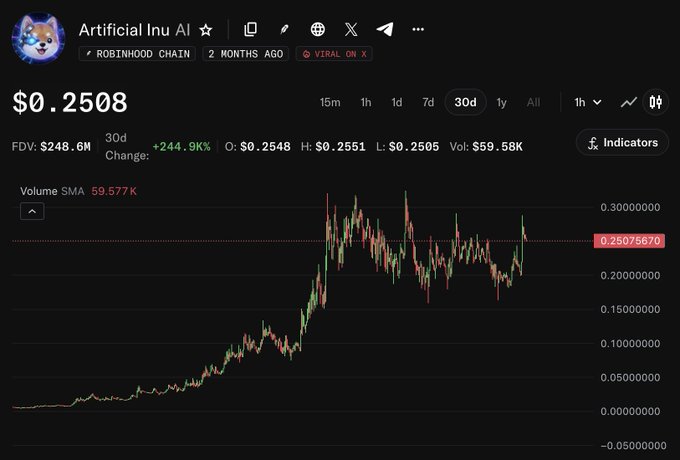Switch to candlestick chart view
This screenshot has width=680, height=460.
[656, 102]
